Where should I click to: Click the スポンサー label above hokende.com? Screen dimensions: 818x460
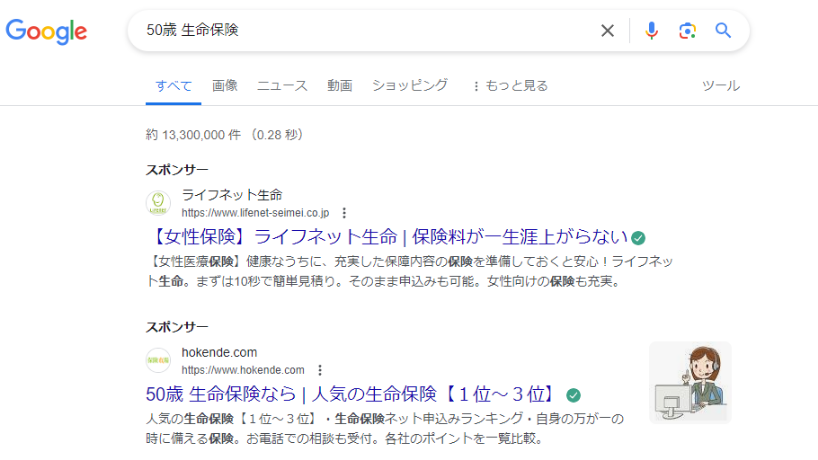tap(177, 327)
